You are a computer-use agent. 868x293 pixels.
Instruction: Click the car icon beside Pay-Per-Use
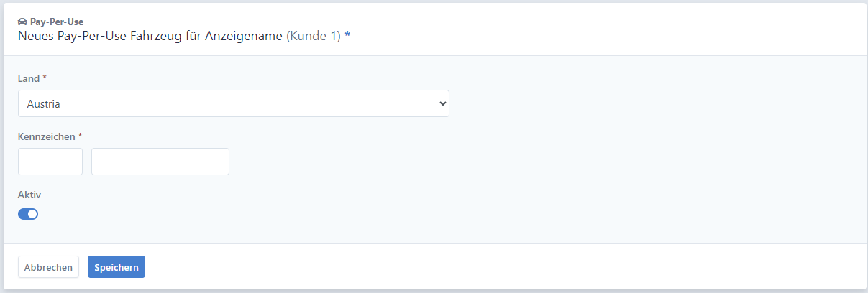(22, 22)
